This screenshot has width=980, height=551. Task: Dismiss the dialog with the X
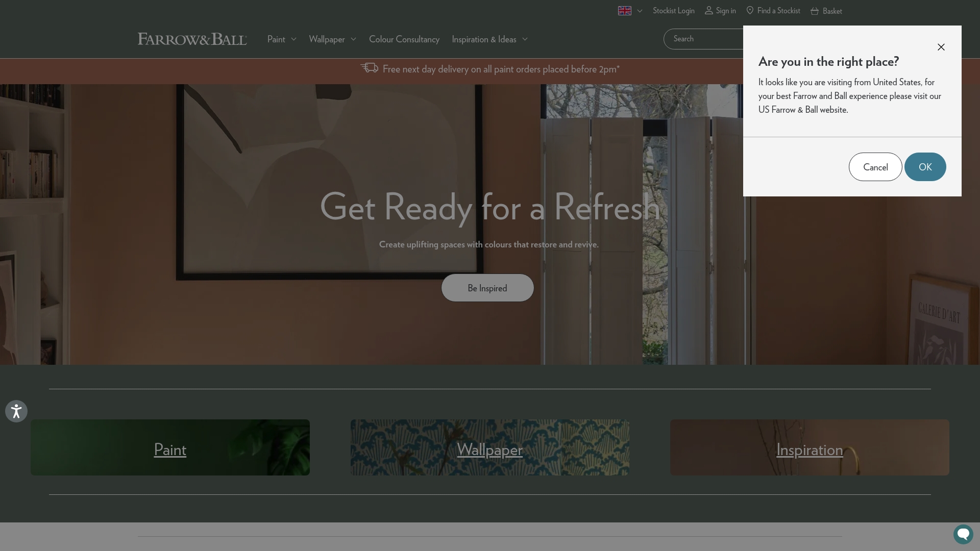coord(941,47)
